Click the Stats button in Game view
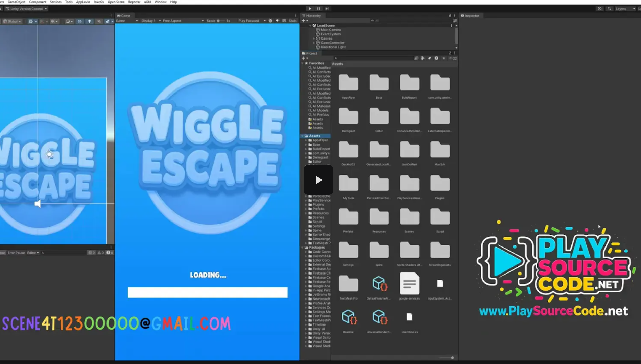 [293, 21]
